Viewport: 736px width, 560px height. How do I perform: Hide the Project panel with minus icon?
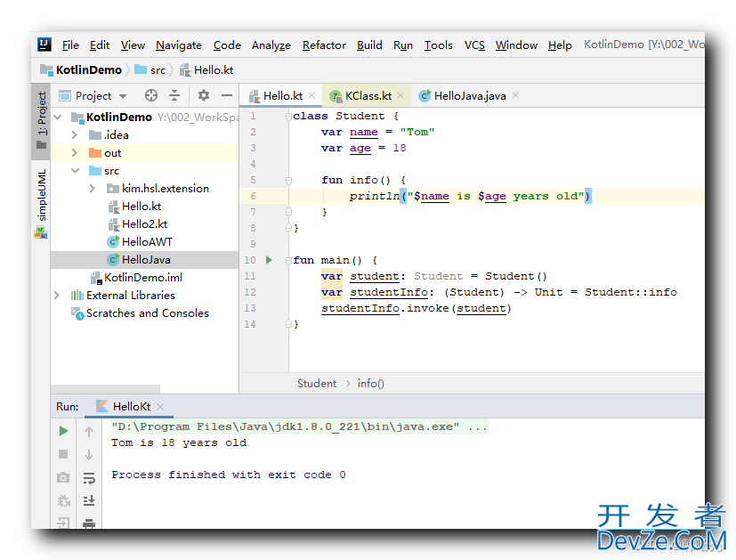coord(227,96)
